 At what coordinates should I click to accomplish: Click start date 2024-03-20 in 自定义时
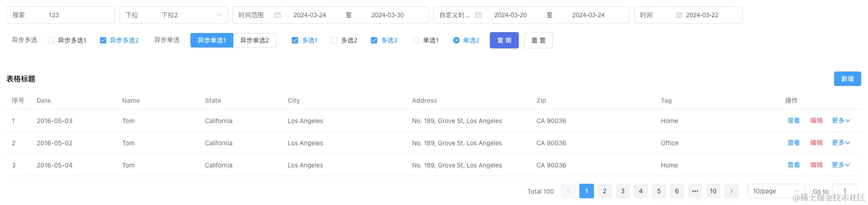coord(511,15)
